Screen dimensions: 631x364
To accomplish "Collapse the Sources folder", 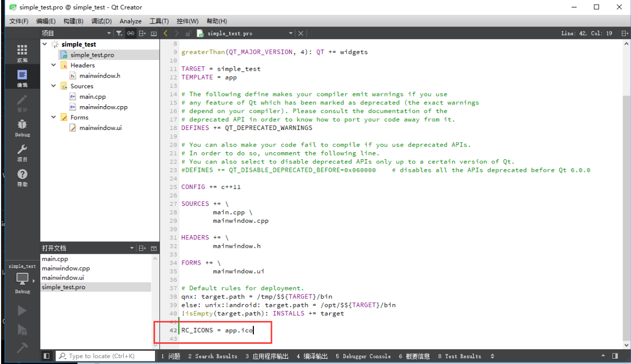I will pyautogui.click(x=54, y=86).
